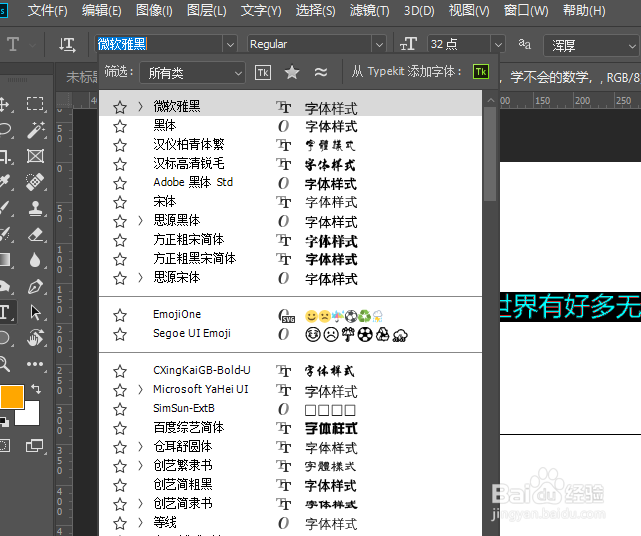This screenshot has height=536, width=641.
Task: Expand the Microsoft YaHei UI family
Action: click(140, 390)
